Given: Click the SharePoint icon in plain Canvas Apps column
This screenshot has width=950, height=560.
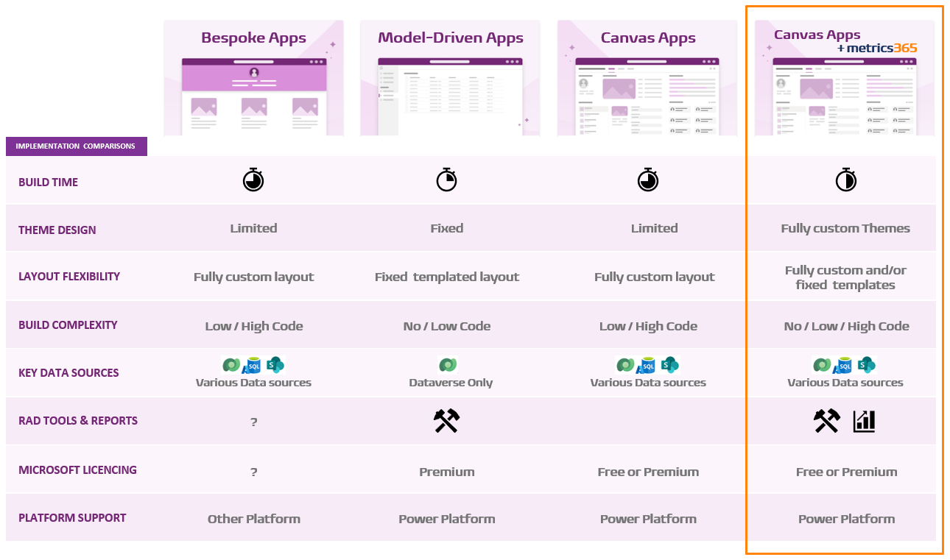Looking at the screenshot, I should tap(670, 365).
